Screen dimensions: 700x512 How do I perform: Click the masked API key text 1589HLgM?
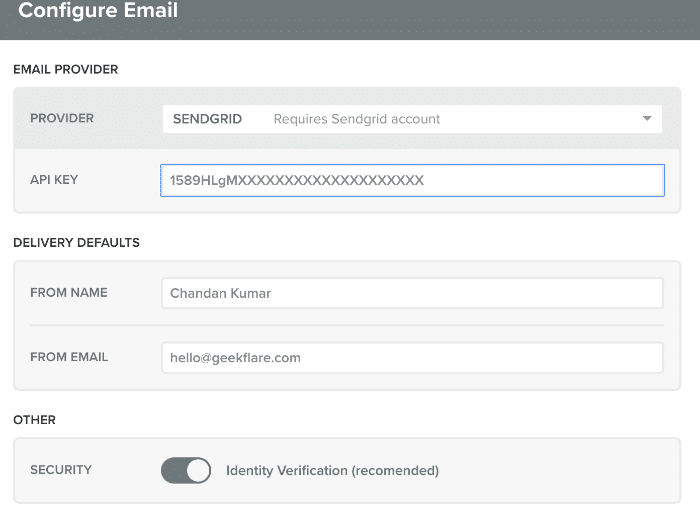pyautogui.click(x=296, y=180)
